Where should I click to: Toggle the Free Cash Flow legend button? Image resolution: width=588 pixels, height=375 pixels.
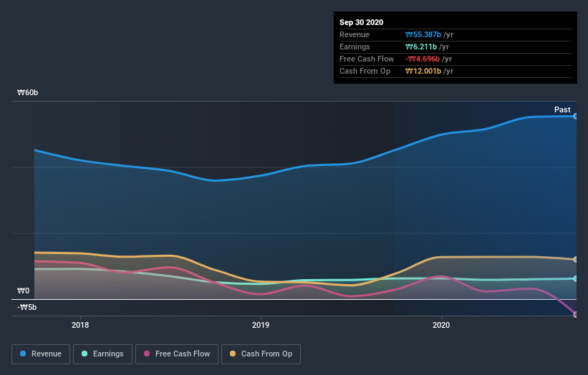tap(177, 354)
